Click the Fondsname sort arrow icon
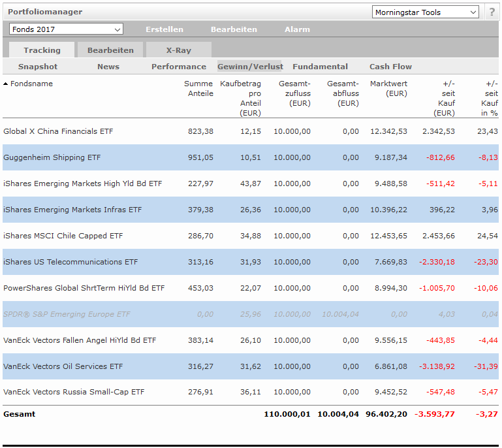The image size is (502, 448). [x=6, y=84]
